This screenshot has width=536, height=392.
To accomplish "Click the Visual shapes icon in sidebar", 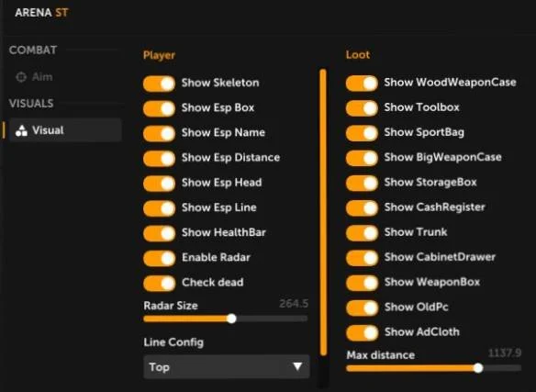I will click(21, 130).
